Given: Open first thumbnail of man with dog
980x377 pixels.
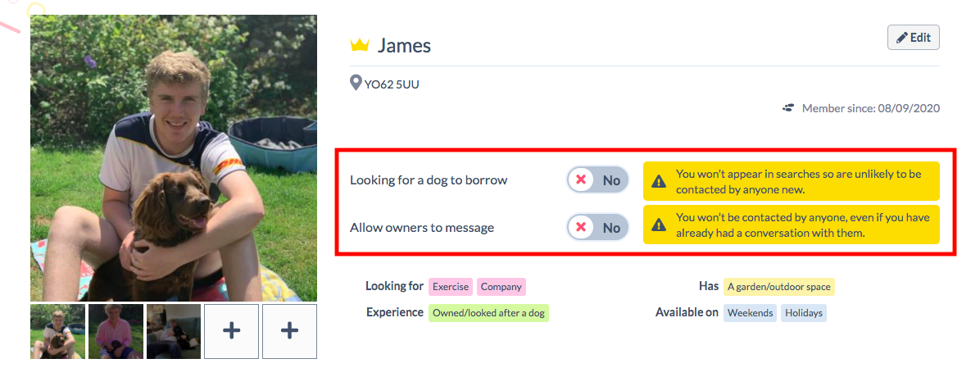Looking at the screenshot, I should click(x=57, y=331).
